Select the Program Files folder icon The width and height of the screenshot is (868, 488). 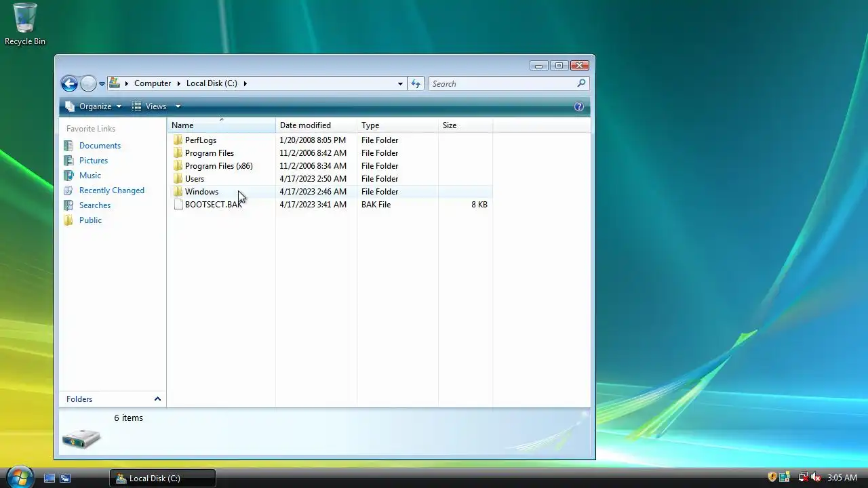click(178, 153)
